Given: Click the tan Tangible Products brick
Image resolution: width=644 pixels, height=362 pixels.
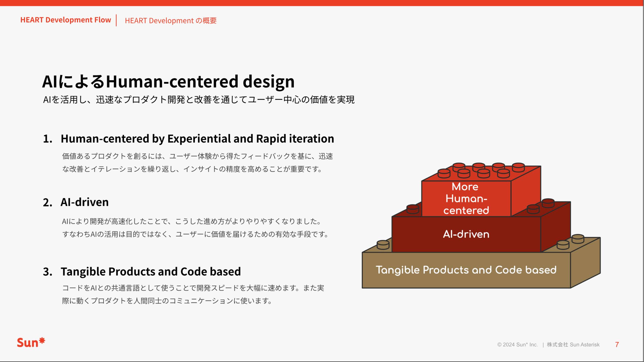Looking at the screenshot, I should pyautogui.click(x=466, y=270).
